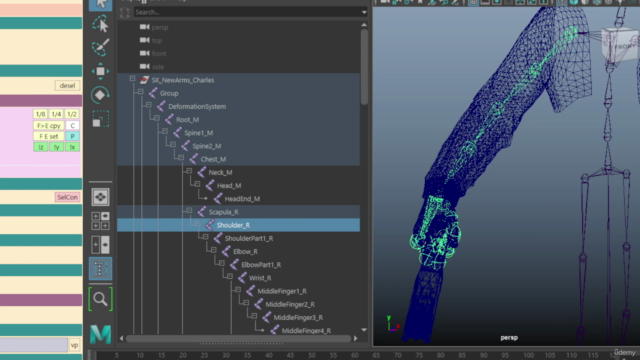
Task: Click the joint icon beside HeadEnd_M
Action: coord(218,199)
